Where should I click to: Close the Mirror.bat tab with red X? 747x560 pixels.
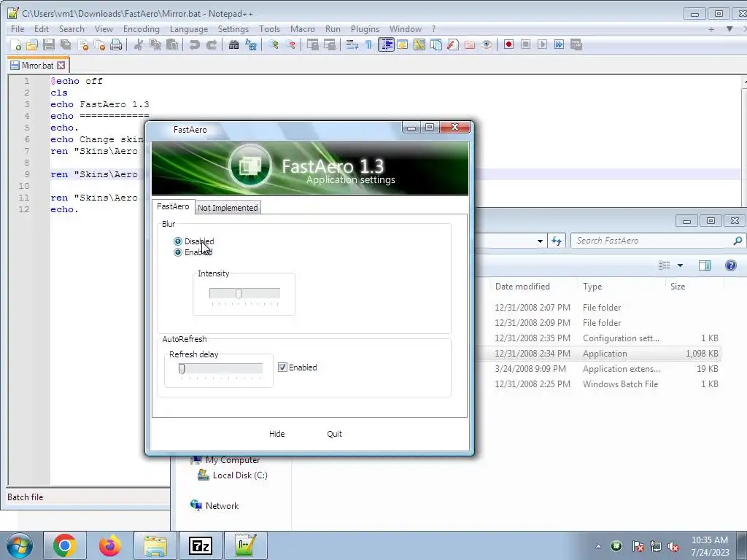[61, 65]
